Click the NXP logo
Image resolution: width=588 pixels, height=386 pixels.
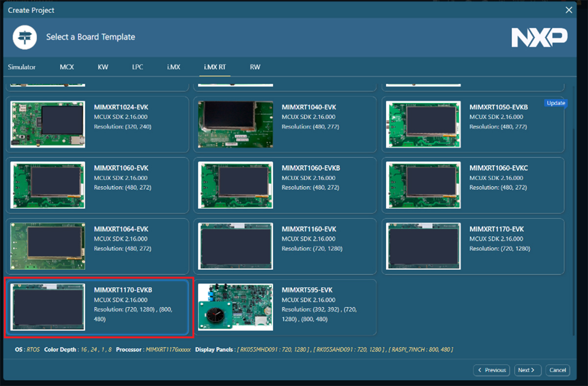tap(539, 37)
